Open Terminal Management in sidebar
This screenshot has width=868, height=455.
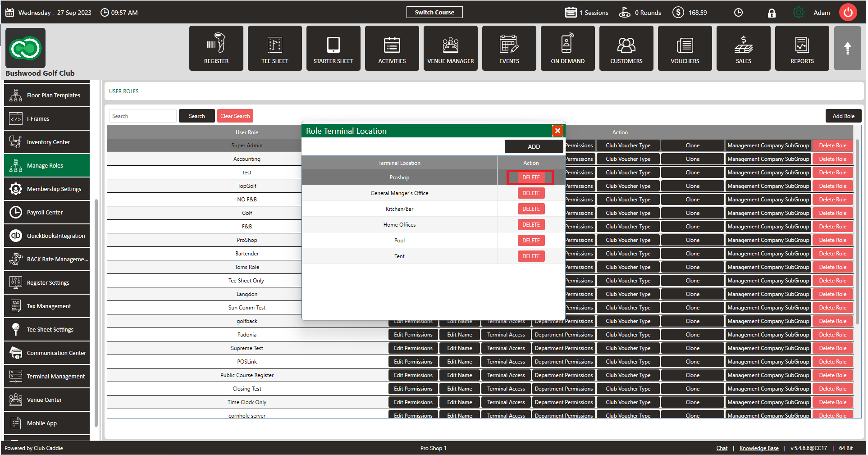(47, 376)
